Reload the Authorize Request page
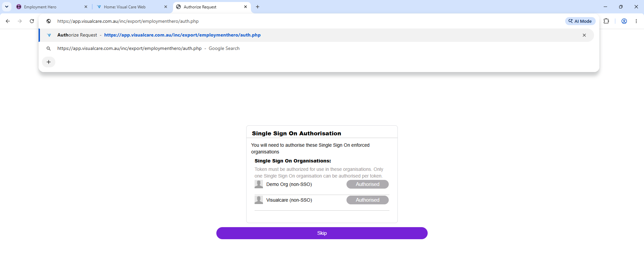 32,21
